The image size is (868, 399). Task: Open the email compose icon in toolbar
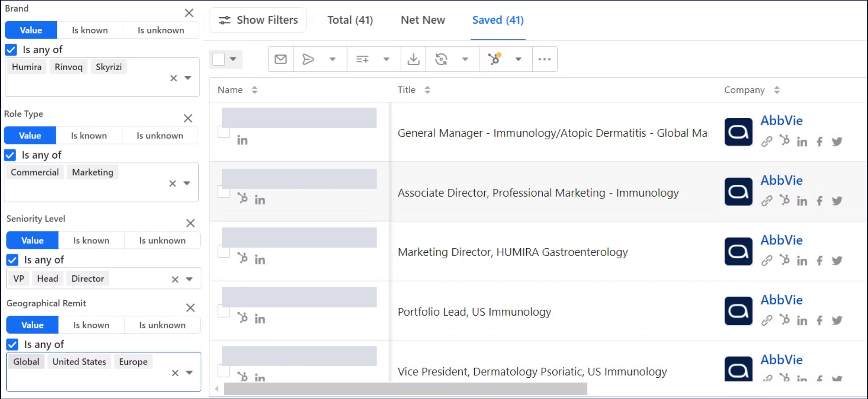(280, 59)
